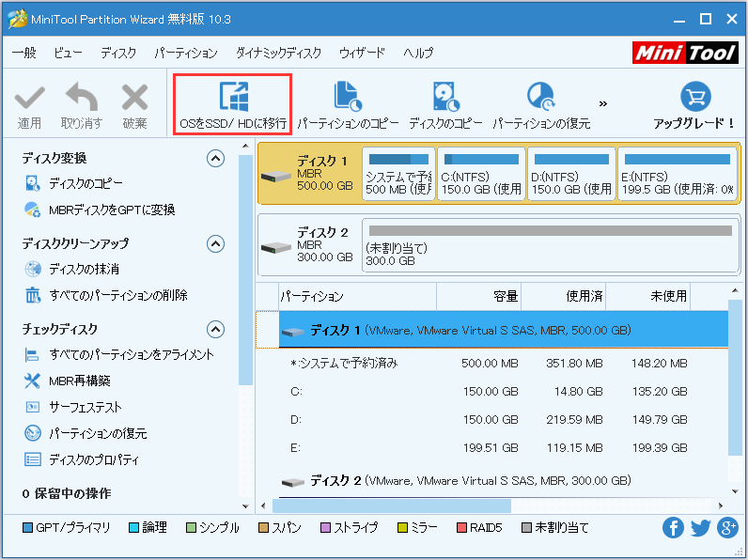The width and height of the screenshot is (748, 560).
Task: Sort by 容量 column header
Action: click(479, 296)
